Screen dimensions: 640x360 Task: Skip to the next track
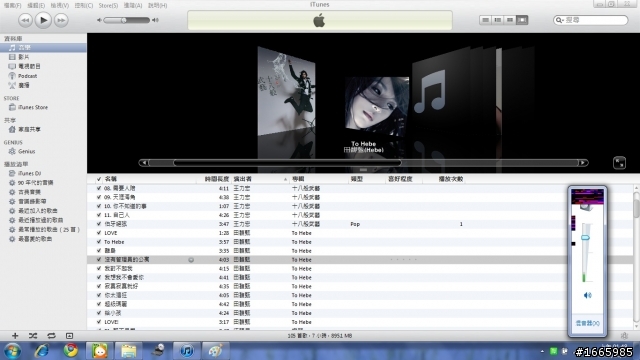click(61, 20)
